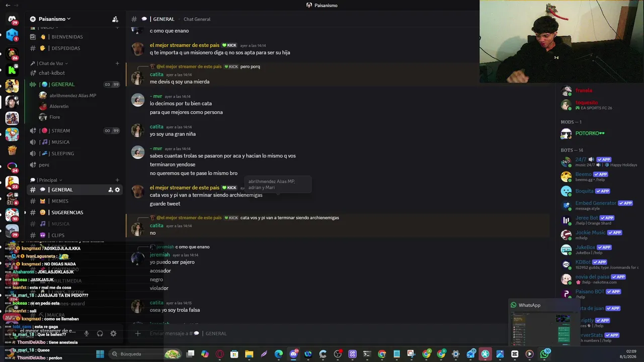Open the Opera browser from taskbar
The image size is (644, 362).
tap(219, 354)
